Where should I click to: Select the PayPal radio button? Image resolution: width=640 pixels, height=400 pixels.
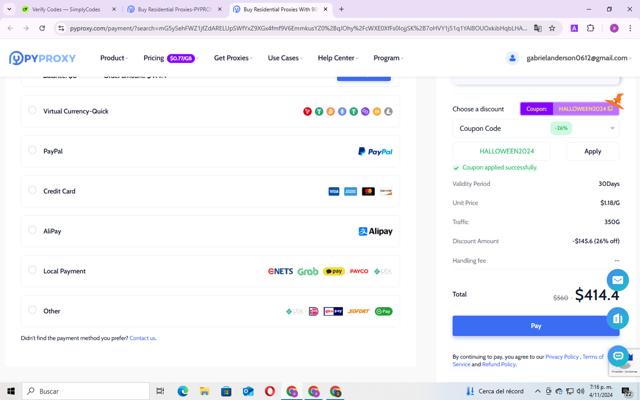pyautogui.click(x=32, y=150)
